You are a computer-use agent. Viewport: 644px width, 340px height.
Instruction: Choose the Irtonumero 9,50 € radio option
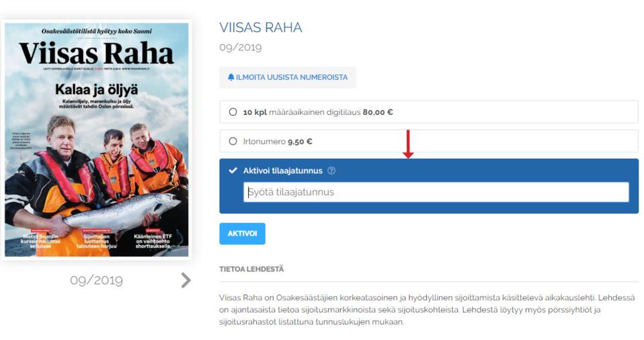(233, 141)
